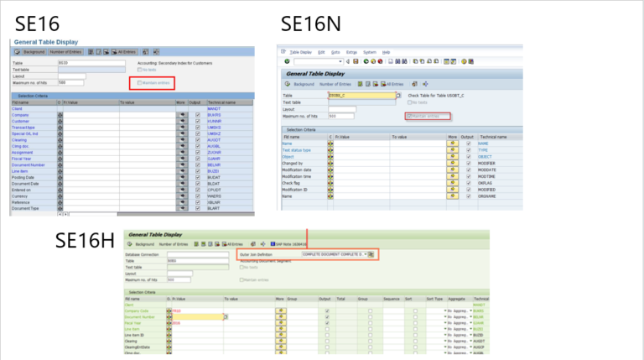This screenshot has width=644, height=360.
Task: Open More button for Check flag in SE16N
Action: click(x=452, y=183)
